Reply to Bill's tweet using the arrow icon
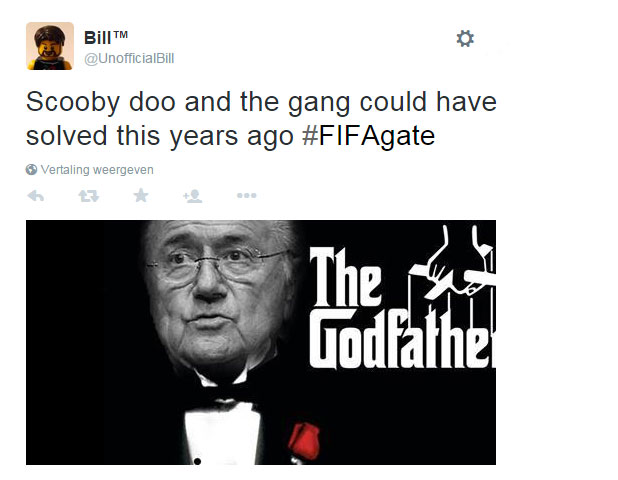Viewport: 618px width, 480px height. (35, 195)
